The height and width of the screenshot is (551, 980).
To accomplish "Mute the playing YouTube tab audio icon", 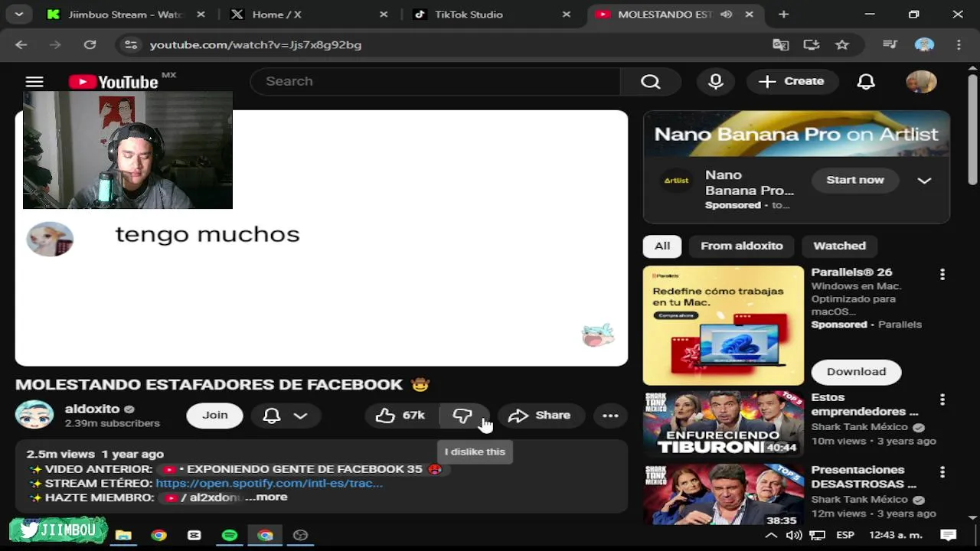I will coord(726,15).
